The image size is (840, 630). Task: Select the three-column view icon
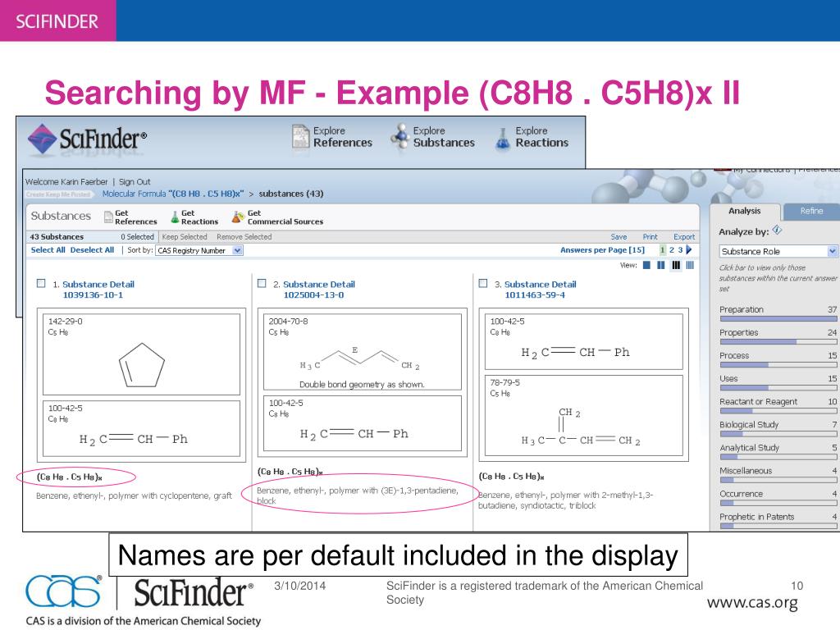(676, 265)
